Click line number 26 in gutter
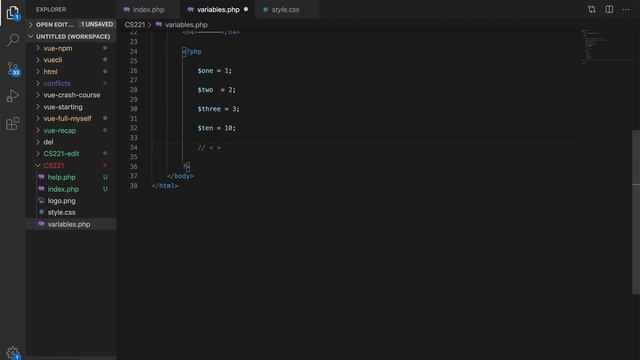The image size is (640, 360). (133, 71)
